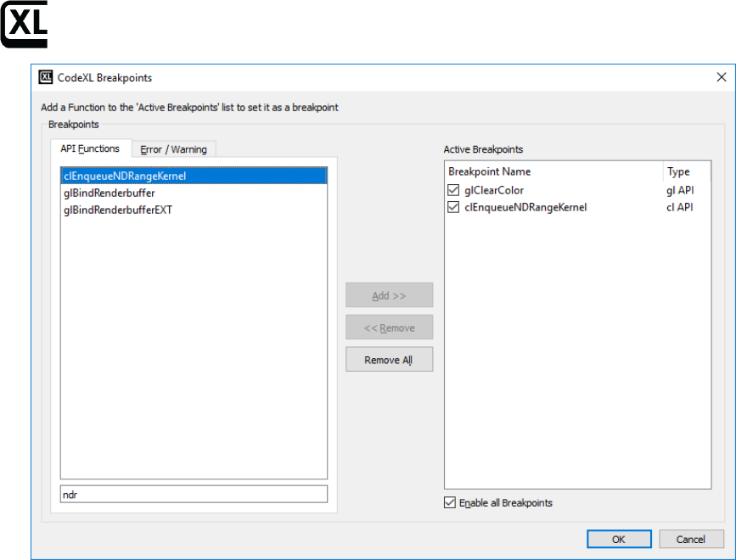
Task: Uncheck the clEnqueueNDRangeKernel breakpoint checkbox
Action: coord(453,207)
